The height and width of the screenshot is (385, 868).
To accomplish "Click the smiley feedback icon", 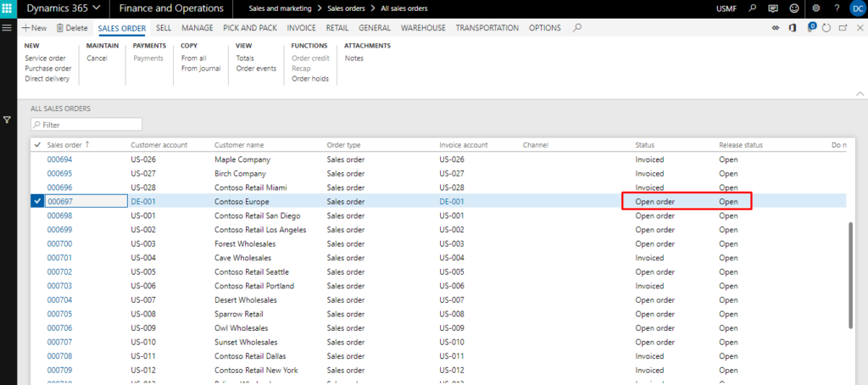I will click(794, 8).
